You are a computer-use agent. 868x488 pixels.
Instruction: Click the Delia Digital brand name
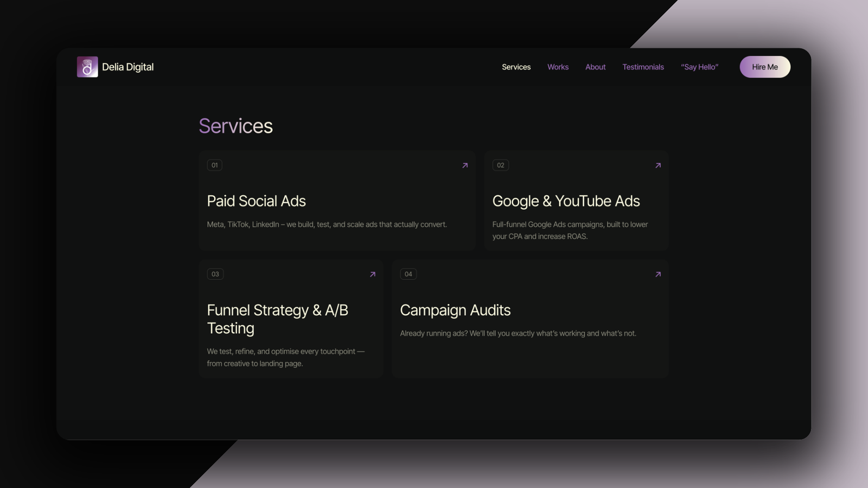(128, 67)
